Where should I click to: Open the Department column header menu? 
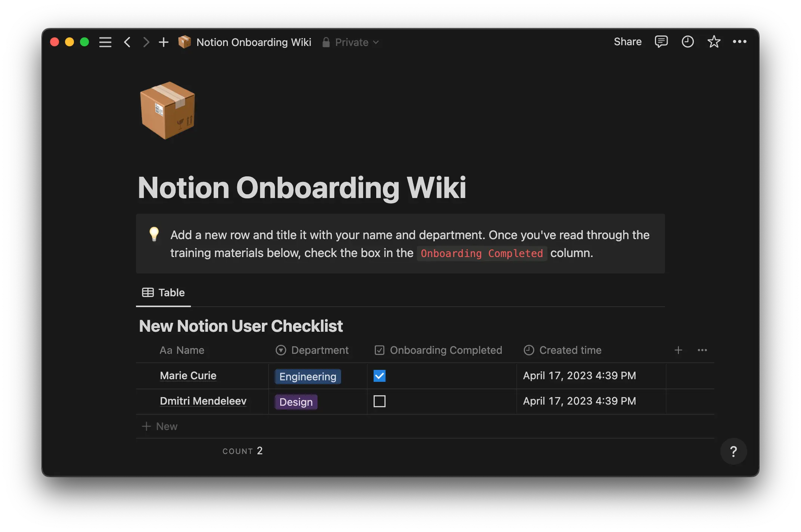[x=319, y=350]
